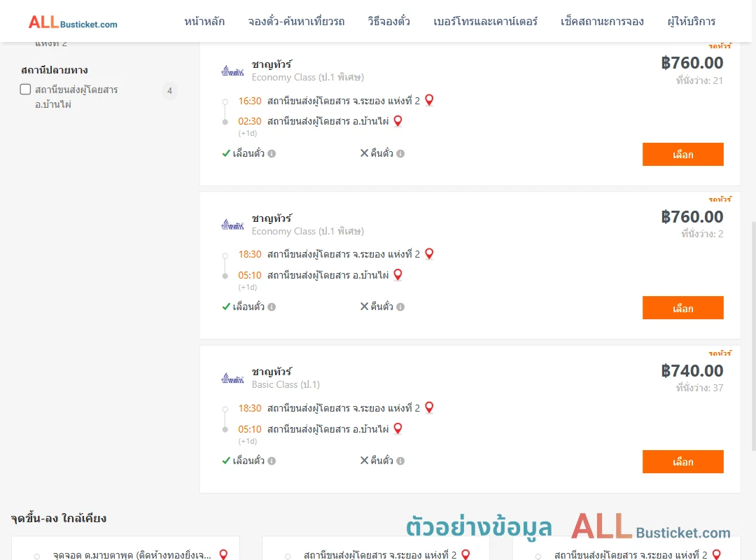Click the จุดขึ้น-ลง ใกล้เคียง heading
This screenshot has width=756, height=560.
(x=58, y=519)
